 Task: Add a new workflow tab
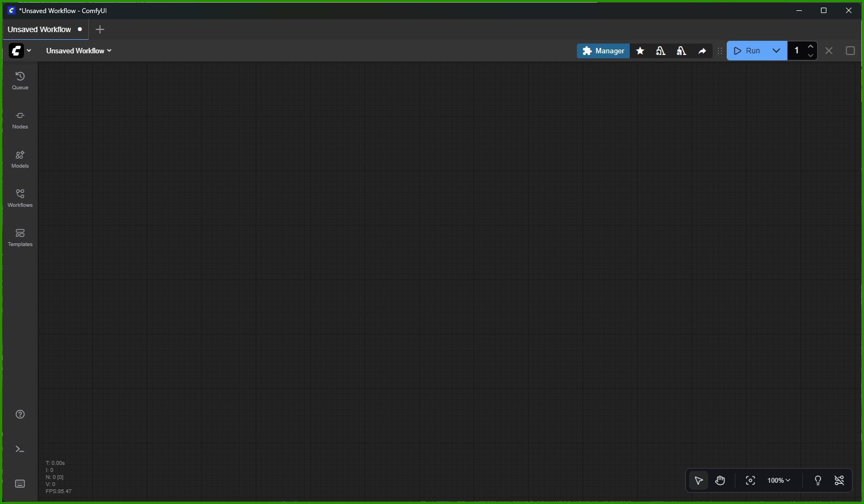100,29
